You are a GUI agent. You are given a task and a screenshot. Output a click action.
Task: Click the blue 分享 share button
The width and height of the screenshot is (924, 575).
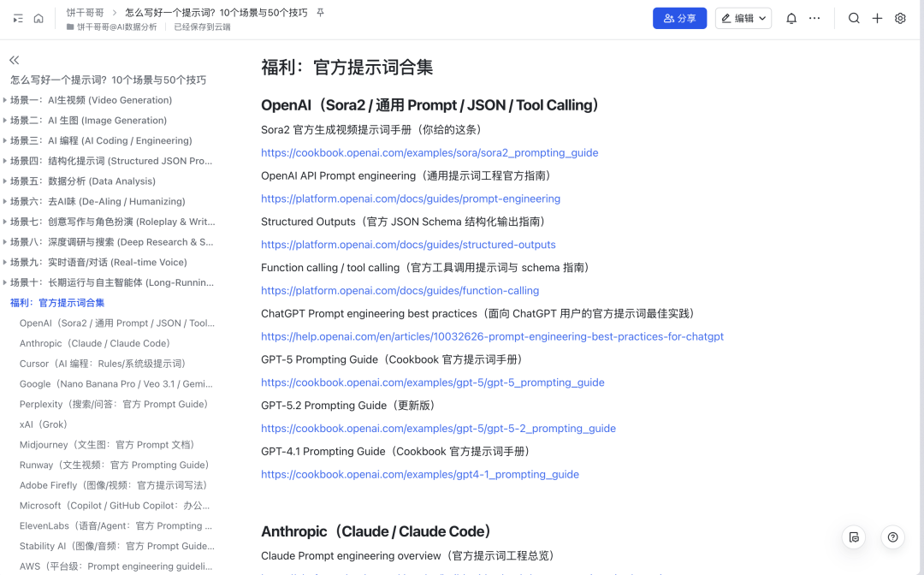(x=679, y=18)
